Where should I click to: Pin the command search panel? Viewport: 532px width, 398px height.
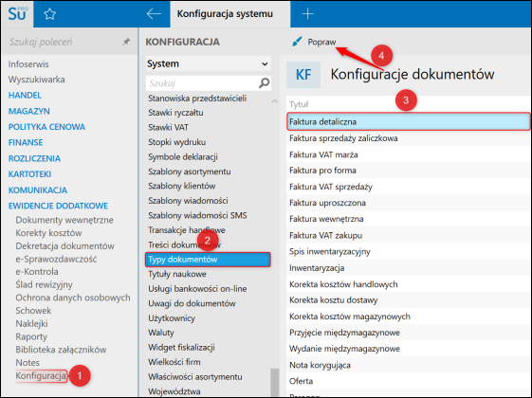point(126,42)
